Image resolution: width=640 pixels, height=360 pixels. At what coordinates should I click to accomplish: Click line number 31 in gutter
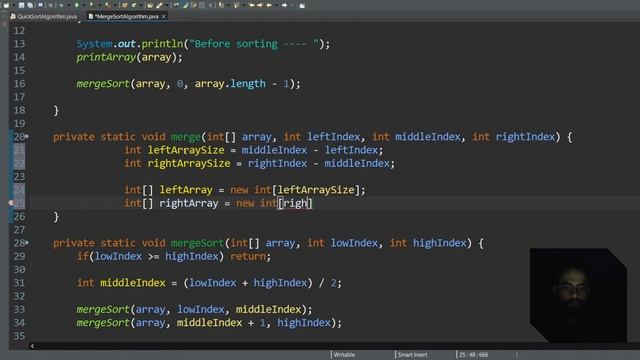(19, 282)
